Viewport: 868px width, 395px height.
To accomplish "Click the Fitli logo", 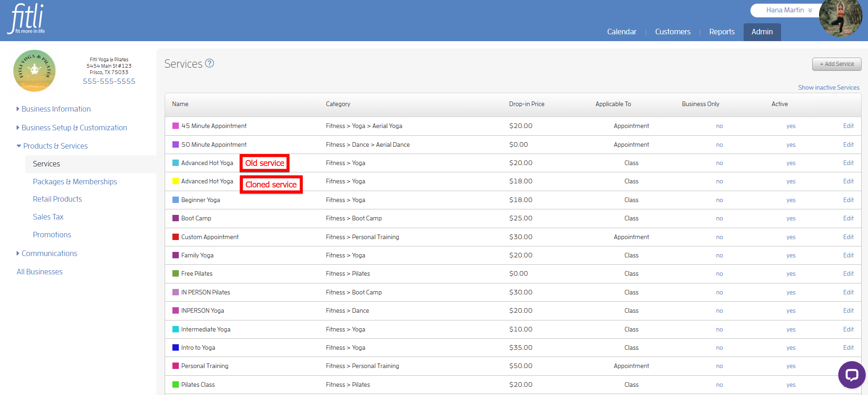I will click(27, 18).
